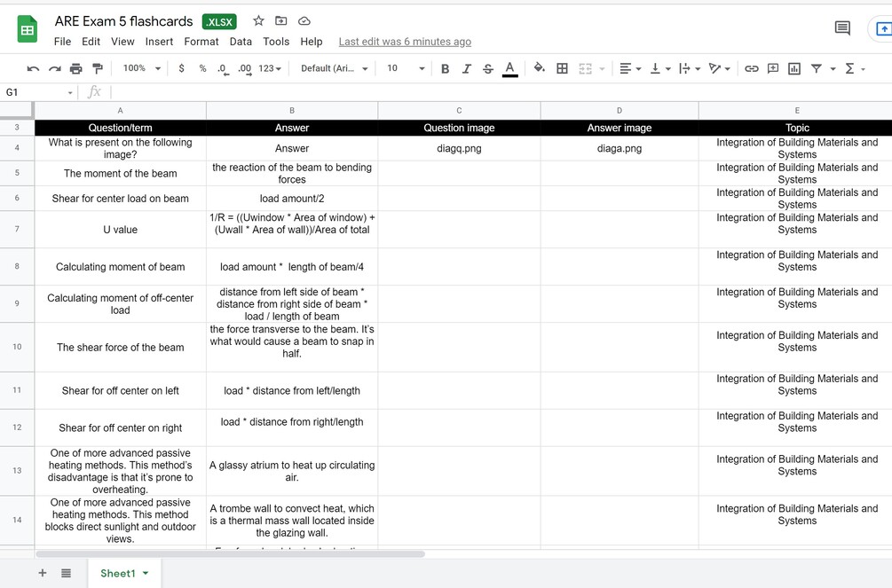Open vertical align dropdown
Image resolution: width=892 pixels, height=588 pixels.
[x=660, y=69]
